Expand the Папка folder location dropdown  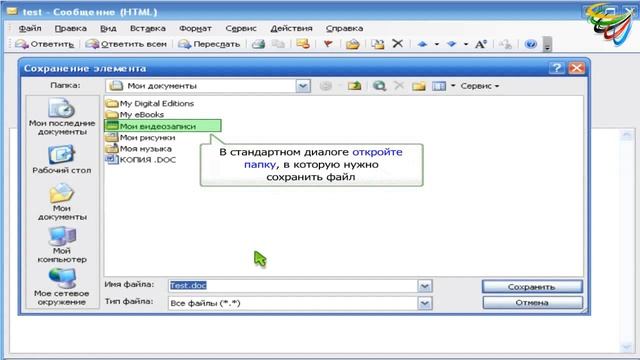coord(303,86)
